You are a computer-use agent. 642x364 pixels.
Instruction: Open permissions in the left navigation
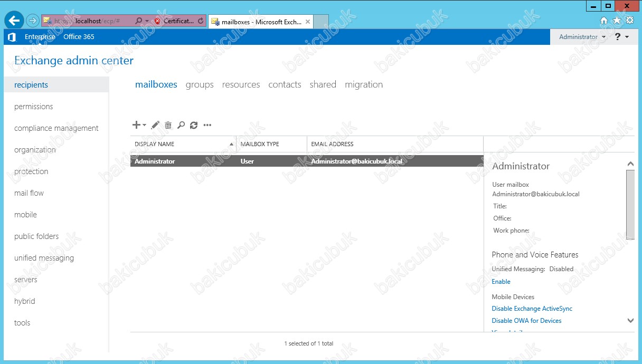(34, 107)
